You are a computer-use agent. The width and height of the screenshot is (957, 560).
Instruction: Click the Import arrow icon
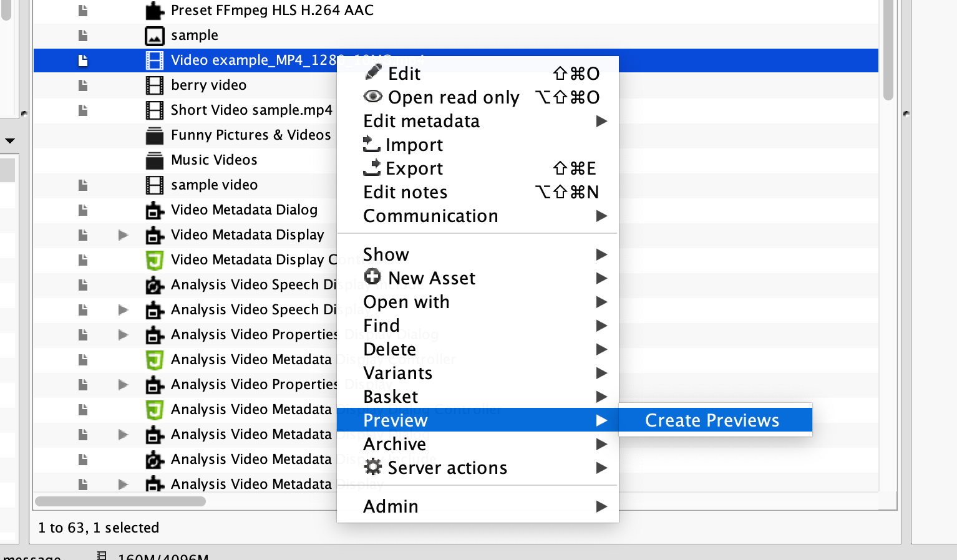click(x=371, y=144)
